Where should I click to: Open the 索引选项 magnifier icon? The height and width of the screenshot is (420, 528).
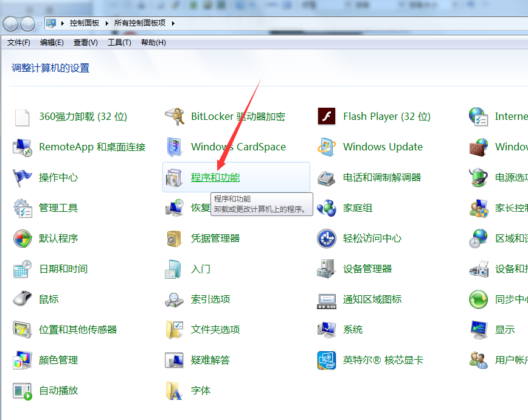[x=175, y=299]
